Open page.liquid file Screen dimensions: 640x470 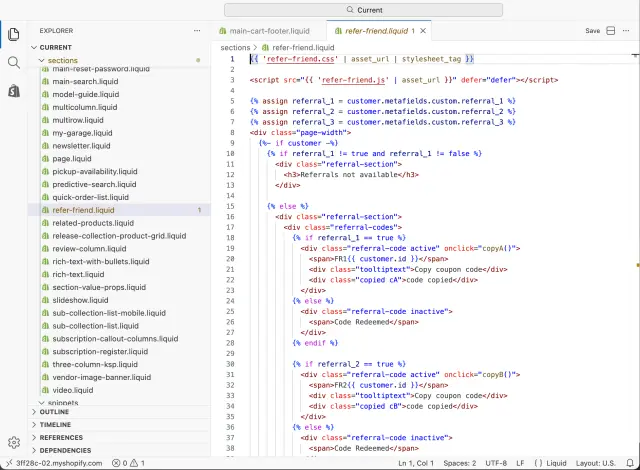(x=72, y=158)
